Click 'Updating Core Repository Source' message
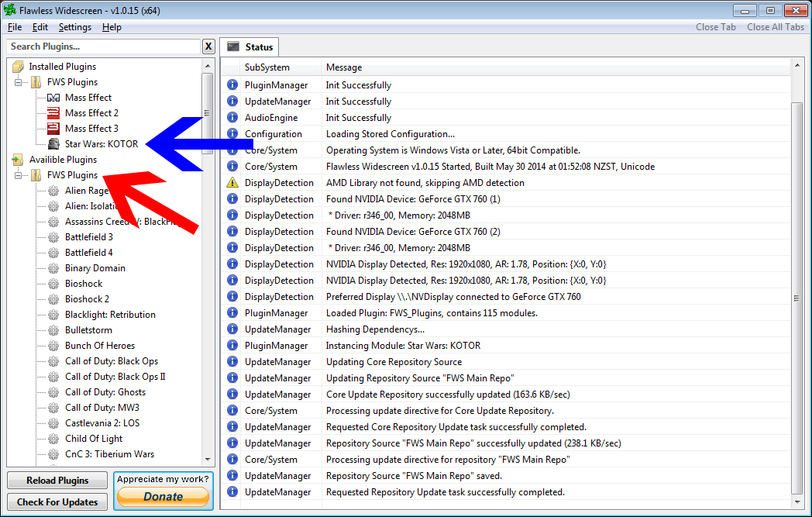Screen dimensions: 812x517 [x=394, y=361]
